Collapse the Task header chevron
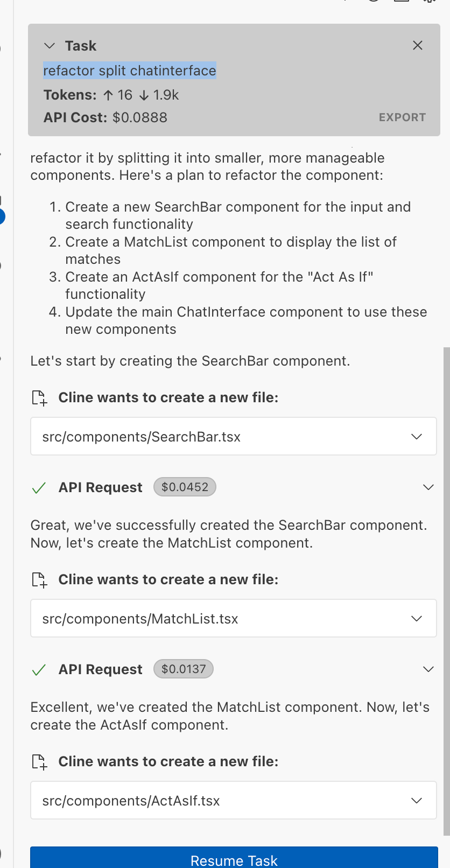The height and width of the screenshot is (868, 450). (50, 46)
